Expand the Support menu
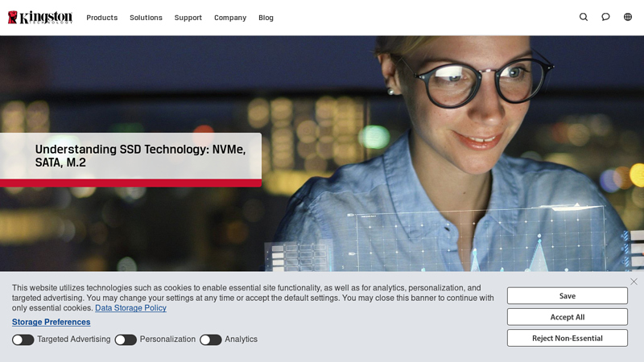Viewport: 644px width, 362px height. [x=188, y=18]
